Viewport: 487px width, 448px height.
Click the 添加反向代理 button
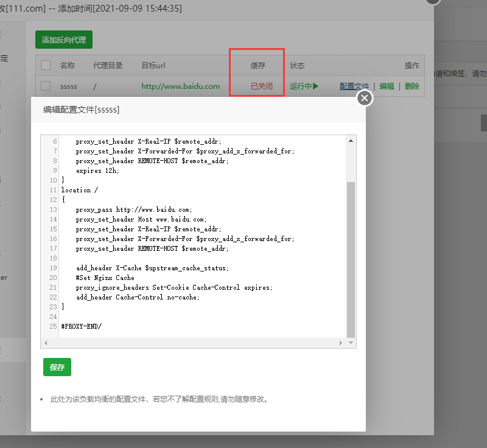point(64,40)
